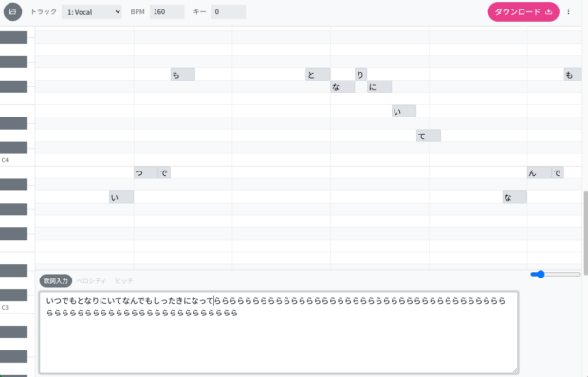Switch to the ピッチ tab
The height and width of the screenshot is (377, 588).
pyautogui.click(x=123, y=280)
